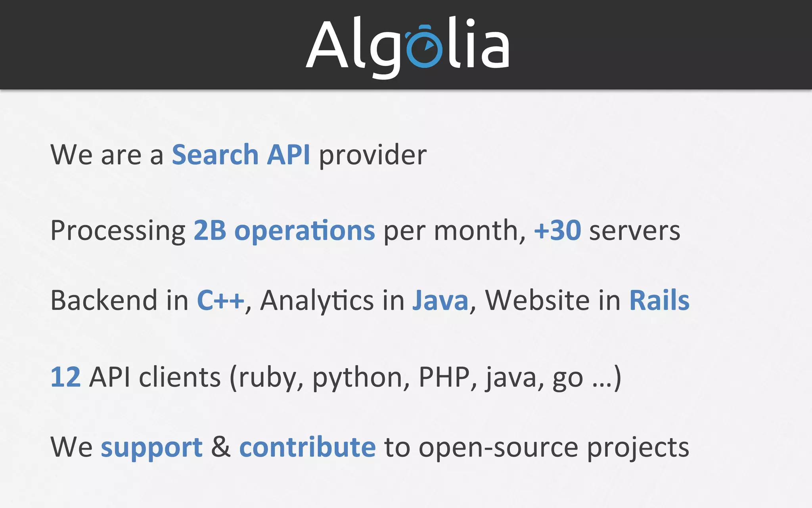The height and width of the screenshot is (508, 812).
Task: Click the highlighted word 'contribute'
Action: 307,447
